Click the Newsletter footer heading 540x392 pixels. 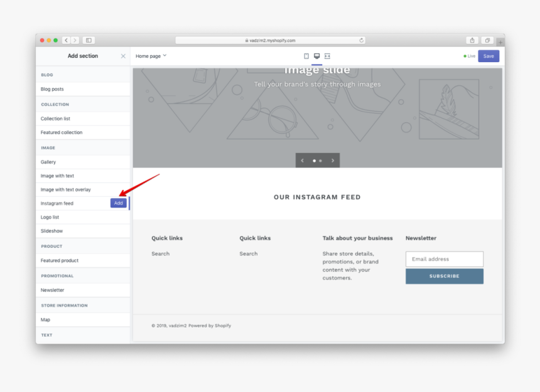pos(421,238)
